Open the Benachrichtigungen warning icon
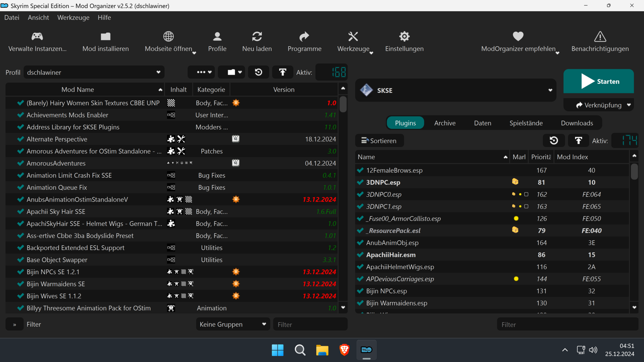The height and width of the screenshot is (362, 644). click(600, 36)
